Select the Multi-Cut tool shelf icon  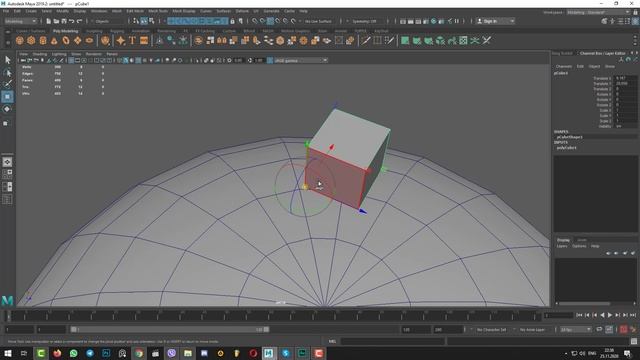tap(365, 40)
